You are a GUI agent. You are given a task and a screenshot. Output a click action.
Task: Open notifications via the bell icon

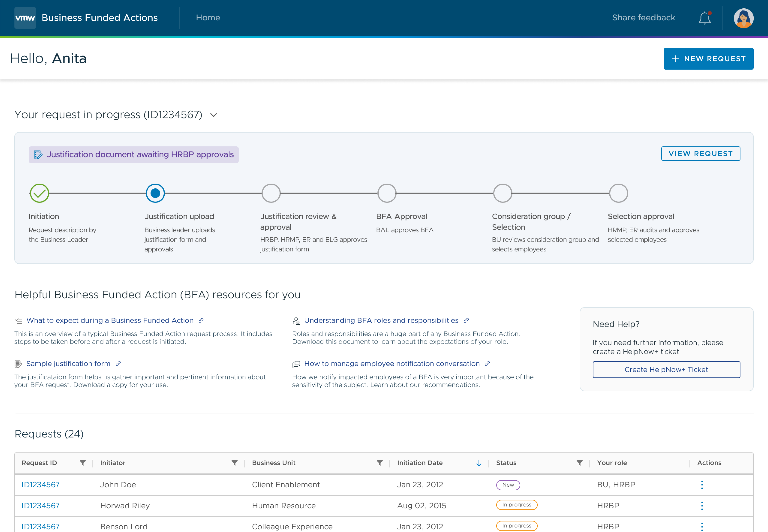(x=704, y=18)
